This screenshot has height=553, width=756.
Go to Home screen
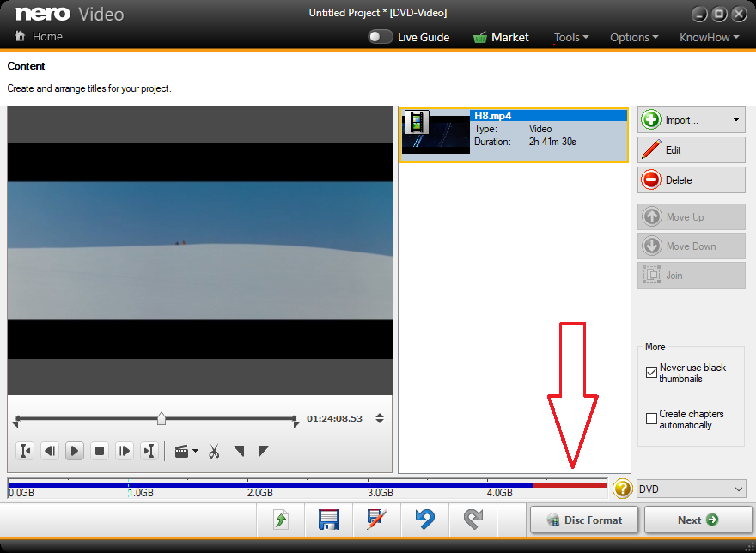coord(39,36)
